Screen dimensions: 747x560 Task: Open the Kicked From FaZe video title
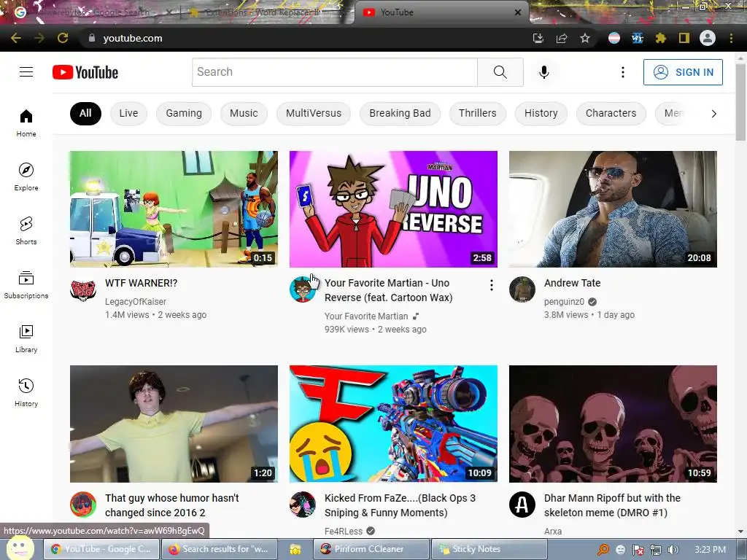tap(400, 505)
